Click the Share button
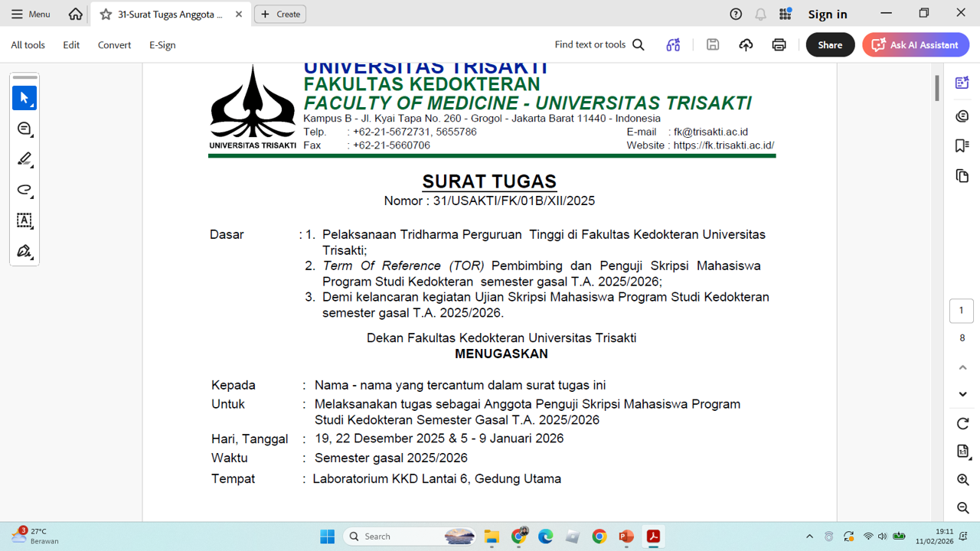Image resolution: width=980 pixels, height=551 pixels. 830,45
